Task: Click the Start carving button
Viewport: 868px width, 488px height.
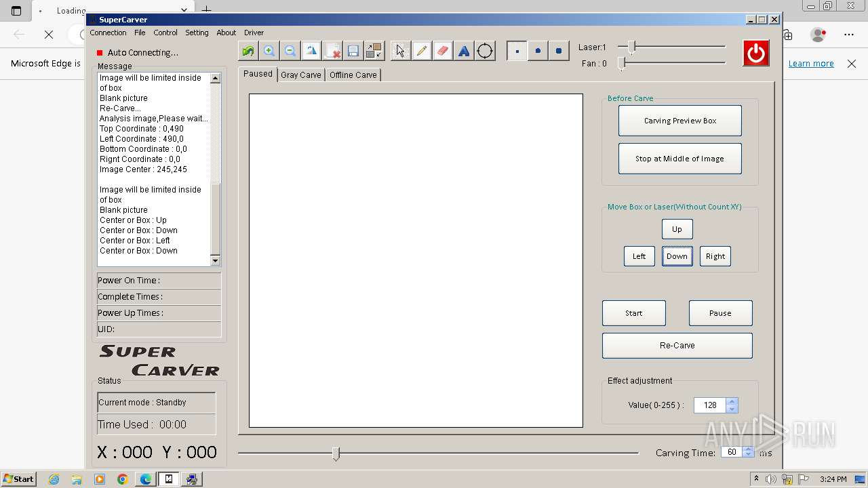Action: [x=634, y=313]
